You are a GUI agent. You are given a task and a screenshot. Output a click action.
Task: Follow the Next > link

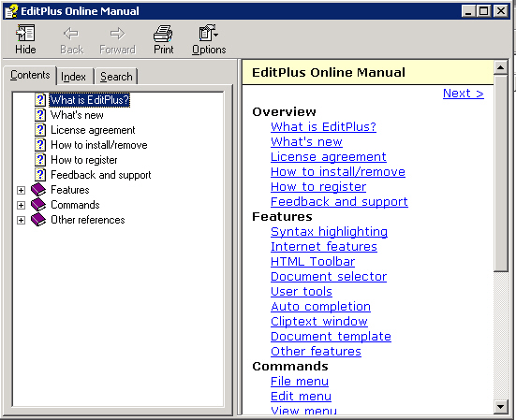(463, 94)
